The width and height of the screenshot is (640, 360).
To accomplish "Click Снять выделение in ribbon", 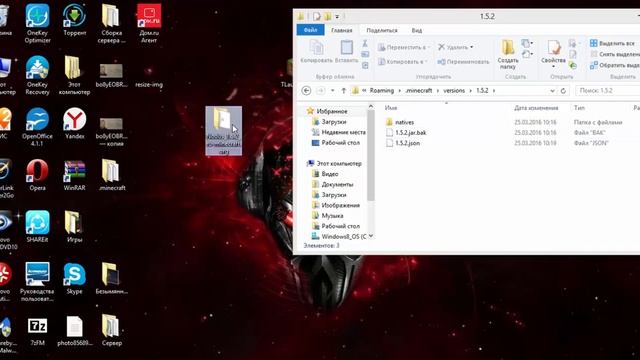I will (614, 54).
